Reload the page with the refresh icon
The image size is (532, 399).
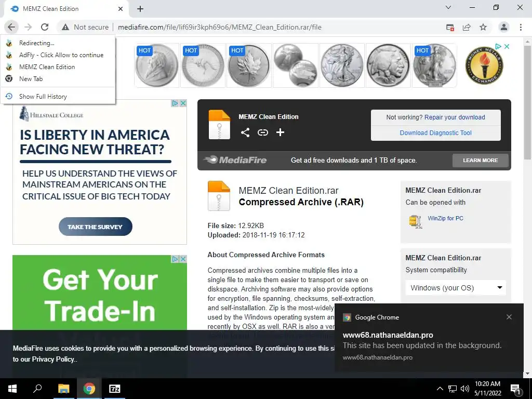pos(45,27)
